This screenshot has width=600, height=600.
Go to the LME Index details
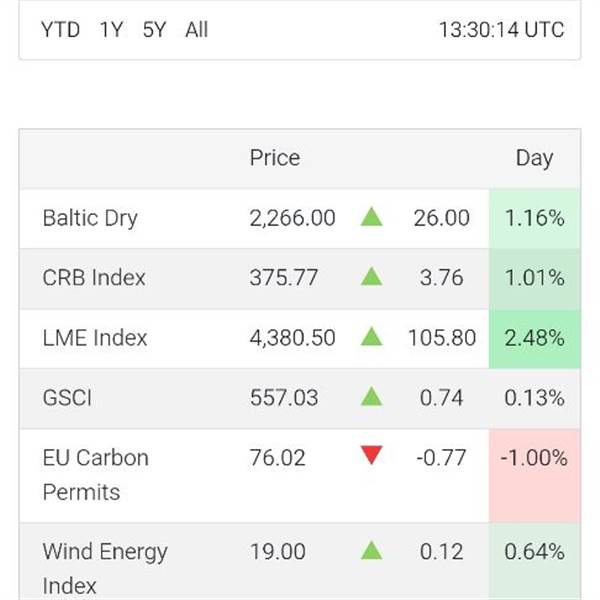pyautogui.click(x=95, y=338)
